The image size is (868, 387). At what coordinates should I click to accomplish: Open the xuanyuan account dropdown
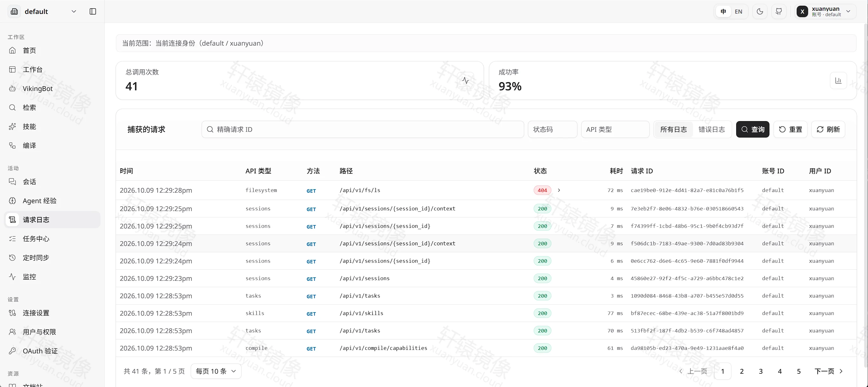pyautogui.click(x=825, y=11)
